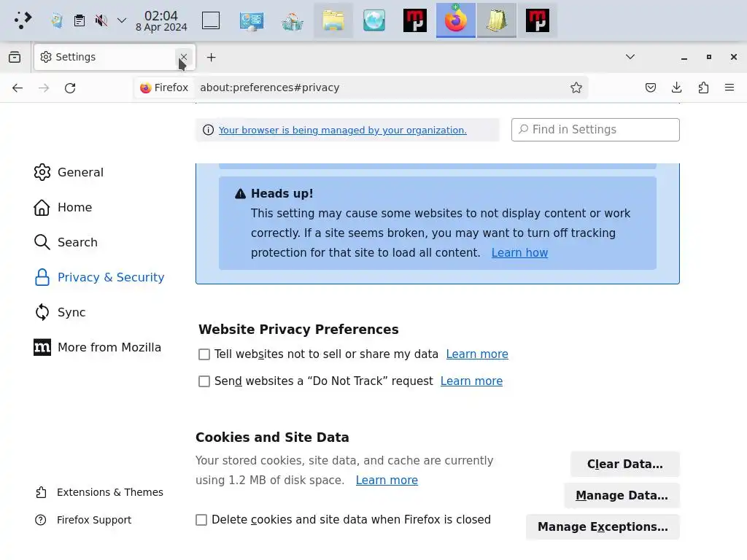Toggle the muted volume tray icon
This screenshot has height=560, width=747.
(101, 20)
